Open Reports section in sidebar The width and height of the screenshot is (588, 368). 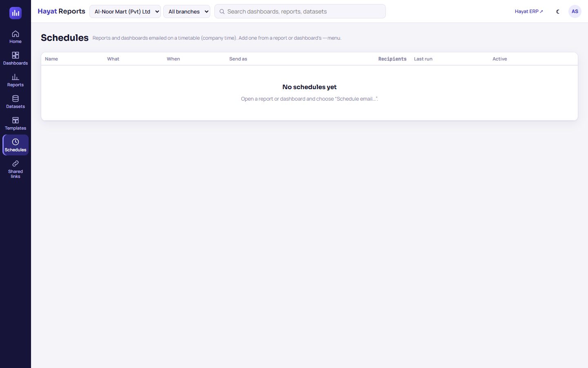pyautogui.click(x=16, y=80)
